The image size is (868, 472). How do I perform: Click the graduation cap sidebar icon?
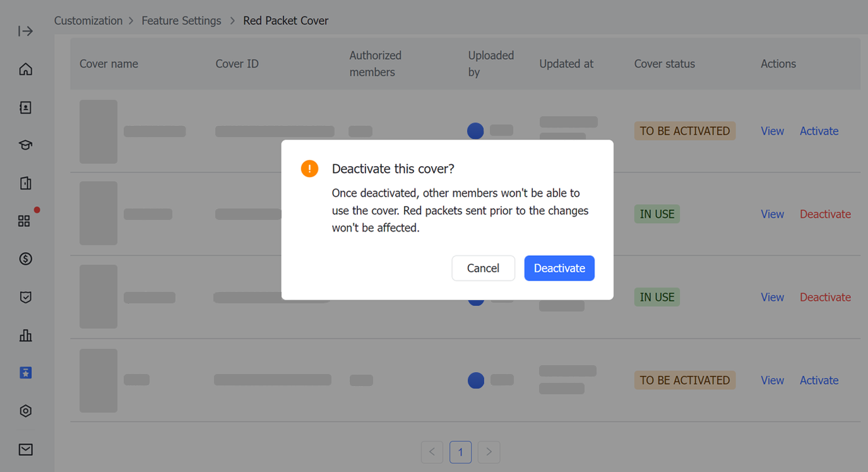(x=25, y=145)
